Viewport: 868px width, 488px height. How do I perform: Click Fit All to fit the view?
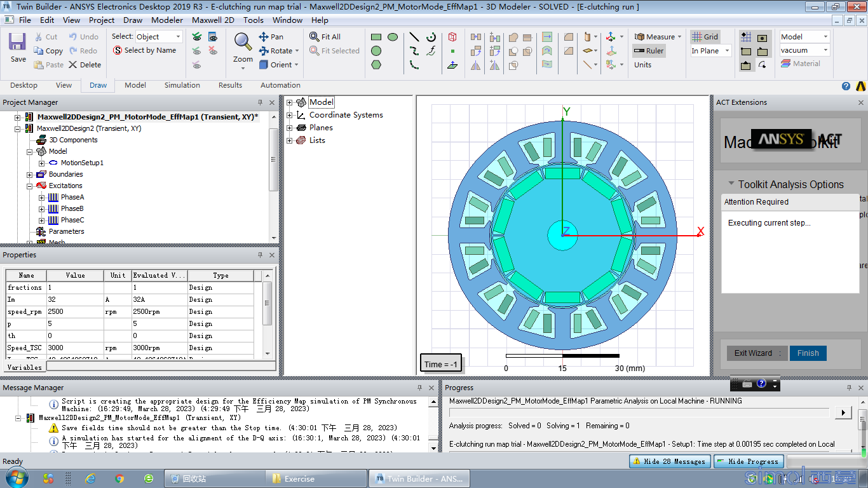tap(325, 37)
